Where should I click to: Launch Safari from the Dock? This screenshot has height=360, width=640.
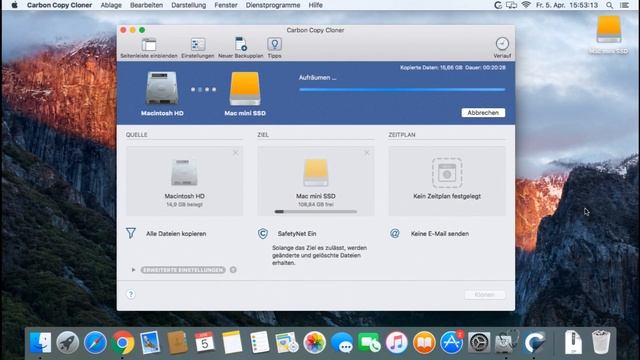(x=95, y=342)
